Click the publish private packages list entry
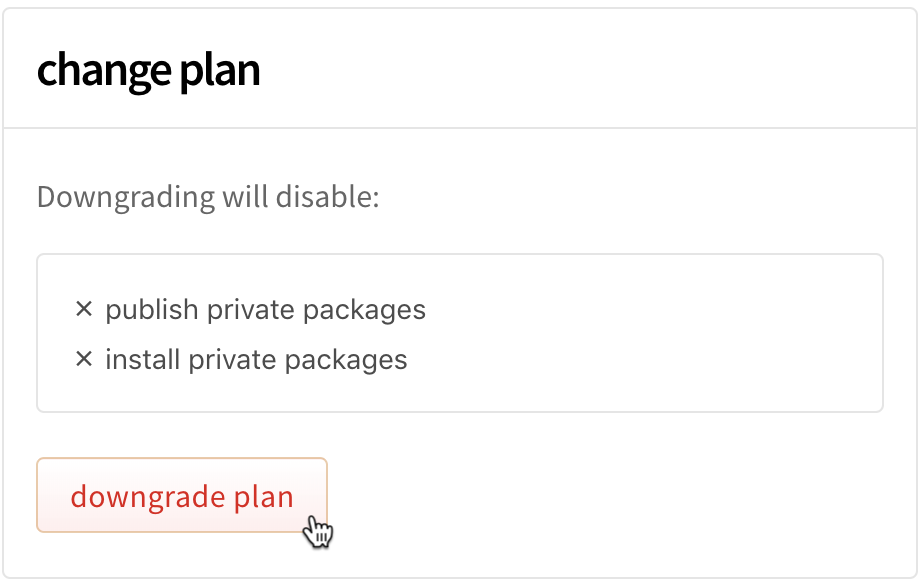Image resolution: width=920 pixels, height=588 pixels. coord(264,309)
